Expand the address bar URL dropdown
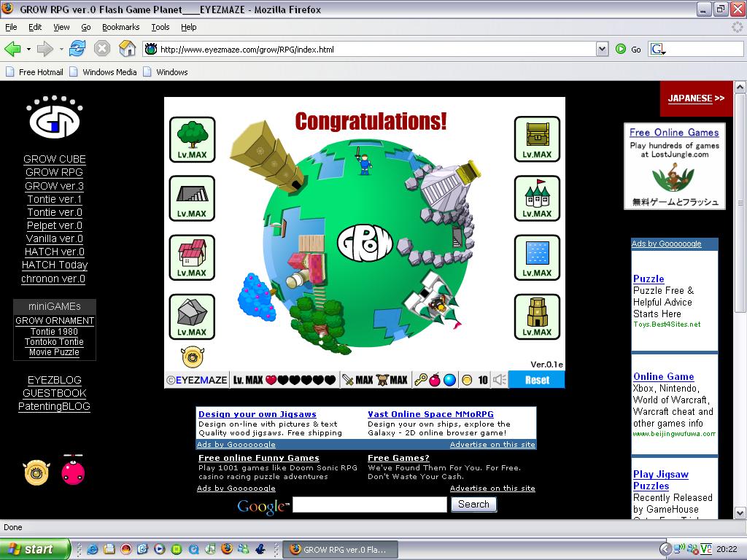This screenshot has width=747, height=560. [602, 49]
